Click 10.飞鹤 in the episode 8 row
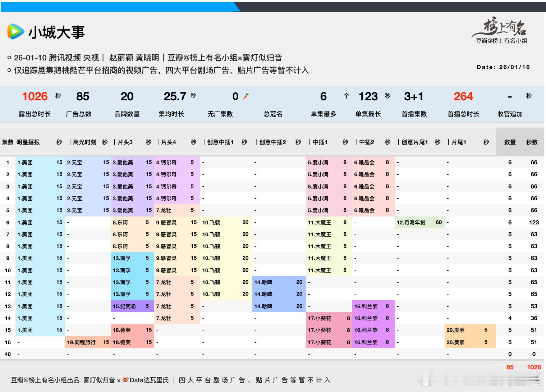This screenshot has width=546, height=392. point(211,246)
